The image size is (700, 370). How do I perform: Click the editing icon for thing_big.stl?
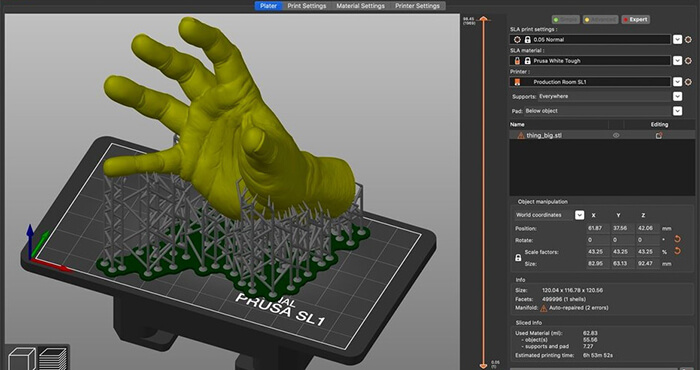coord(659,135)
